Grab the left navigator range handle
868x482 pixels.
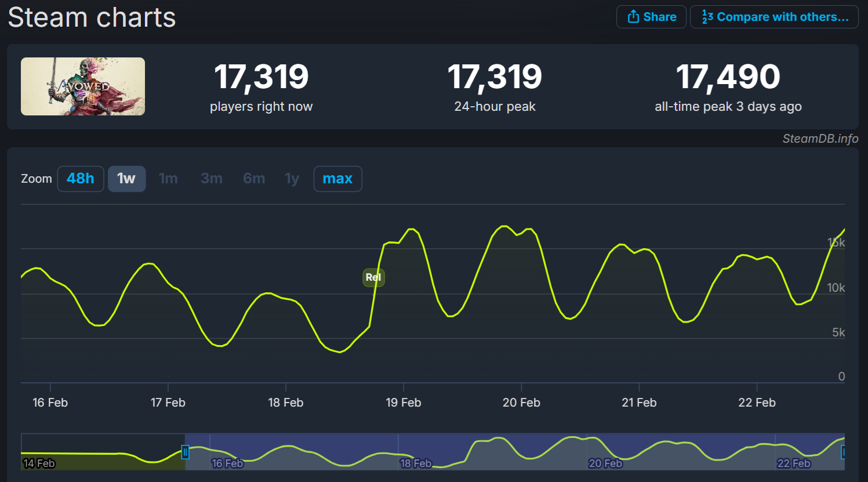185,452
